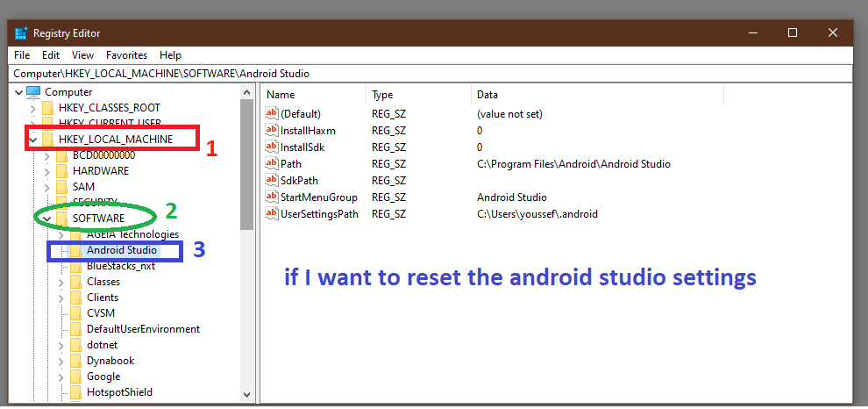Select the InstallHaxm value name
This screenshot has height=409, width=868.
click(308, 131)
